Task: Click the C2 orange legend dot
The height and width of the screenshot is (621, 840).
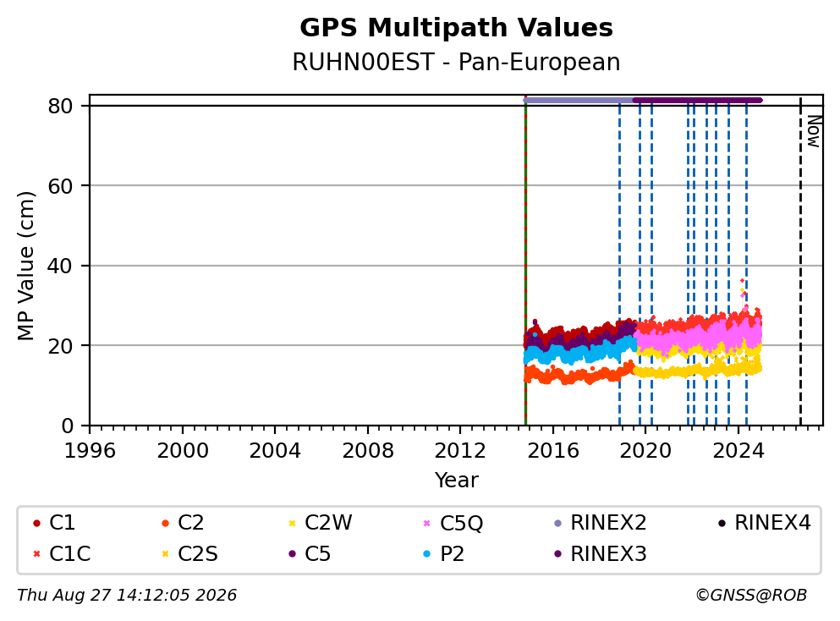Action: click(165, 523)
